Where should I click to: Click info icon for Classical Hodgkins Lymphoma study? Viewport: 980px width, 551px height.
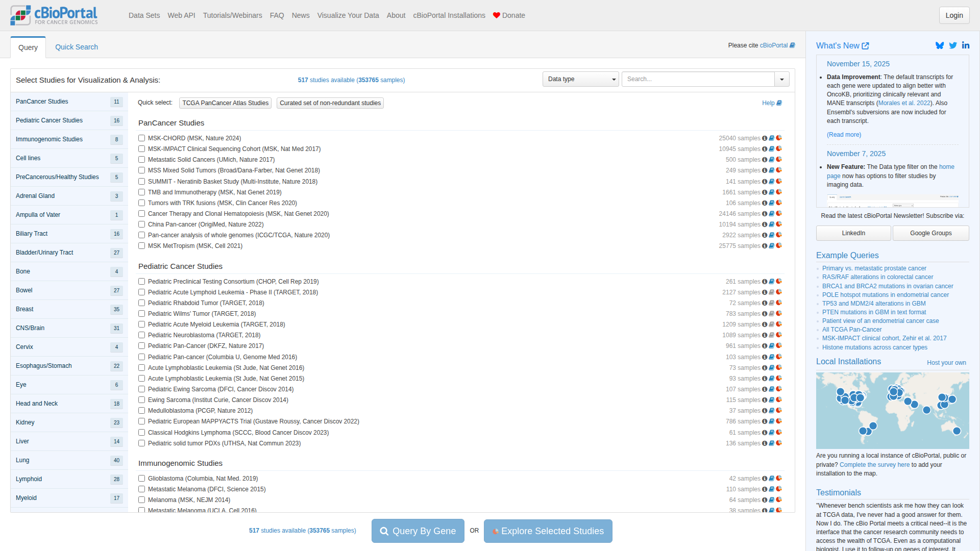pyautogui.click(x=765, y=433)
